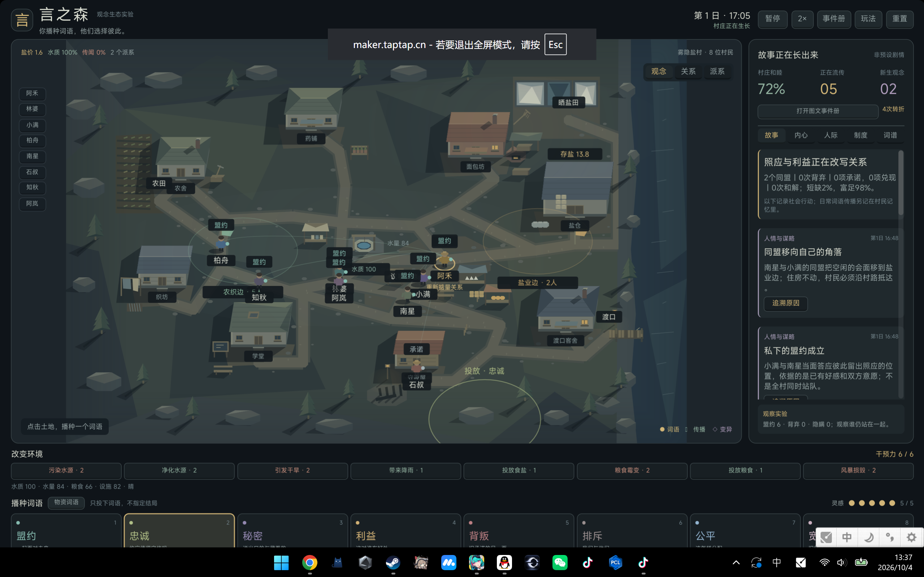Open Steam from the taskbar
This screenshot has height=577, width=924.
pyautogui.click(x=393, y=563)
